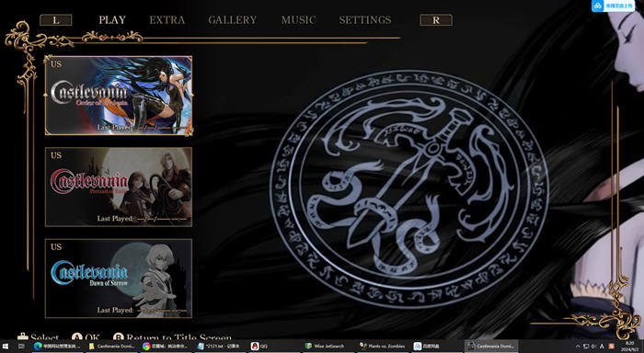Choose Castlevania Order of Ecclesia game card

point(119,96)
